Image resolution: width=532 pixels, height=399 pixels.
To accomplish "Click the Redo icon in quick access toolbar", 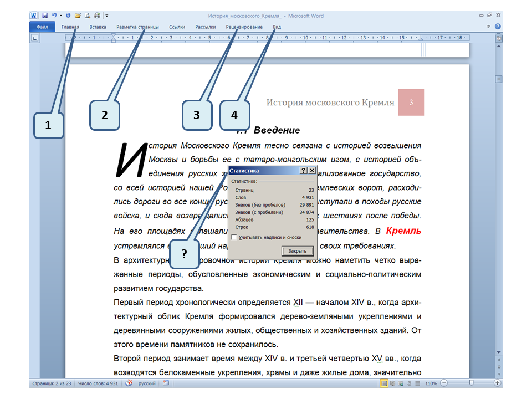I will point(68,16).
